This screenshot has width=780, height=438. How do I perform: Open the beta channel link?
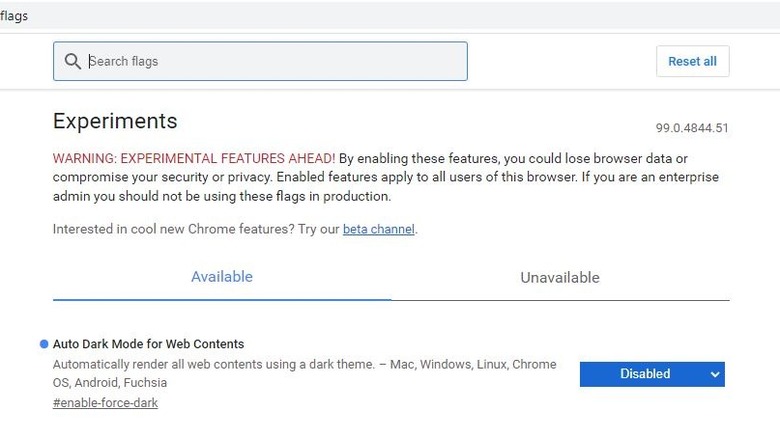coord(378,229)
